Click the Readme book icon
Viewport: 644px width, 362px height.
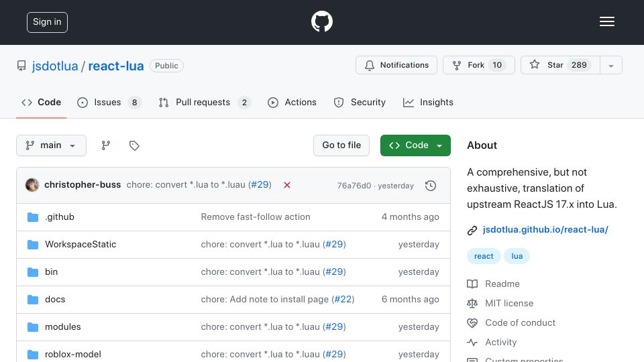coord(472,284)
